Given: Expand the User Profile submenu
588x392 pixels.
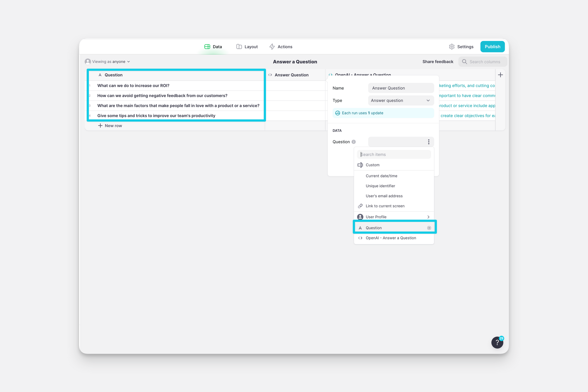Looking at the screenshot, I should (x=393, y=217).
